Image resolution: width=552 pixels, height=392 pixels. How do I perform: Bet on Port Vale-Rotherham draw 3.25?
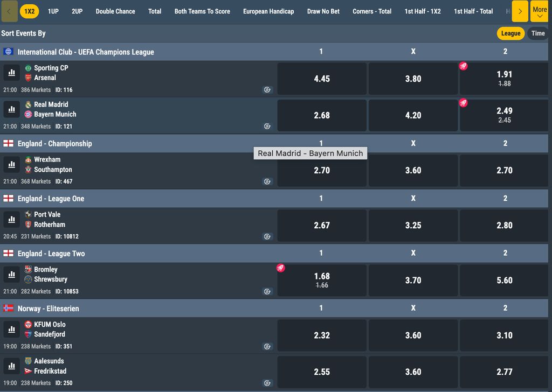tap(413, 226)
